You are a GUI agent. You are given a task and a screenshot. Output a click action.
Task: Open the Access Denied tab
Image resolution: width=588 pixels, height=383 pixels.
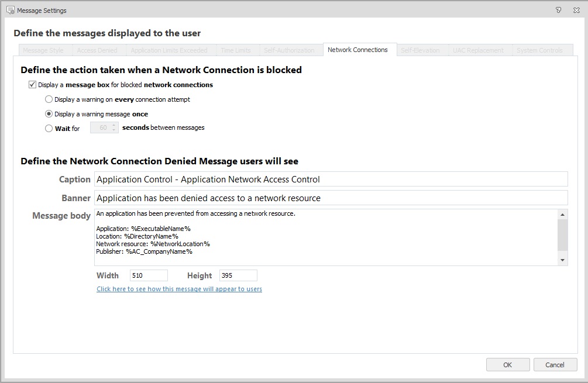pyautogui.click(x=97, y=50)
